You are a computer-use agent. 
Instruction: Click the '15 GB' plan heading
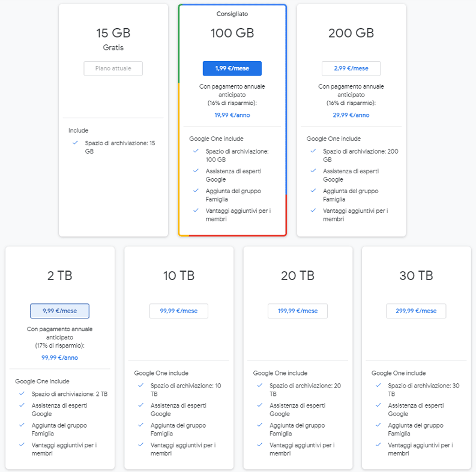coord(113,33)
